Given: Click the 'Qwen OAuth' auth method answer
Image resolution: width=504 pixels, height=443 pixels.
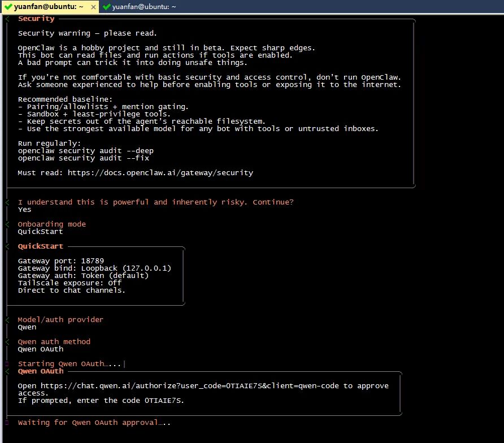Looking at the screenshot, I should point(41,349).
